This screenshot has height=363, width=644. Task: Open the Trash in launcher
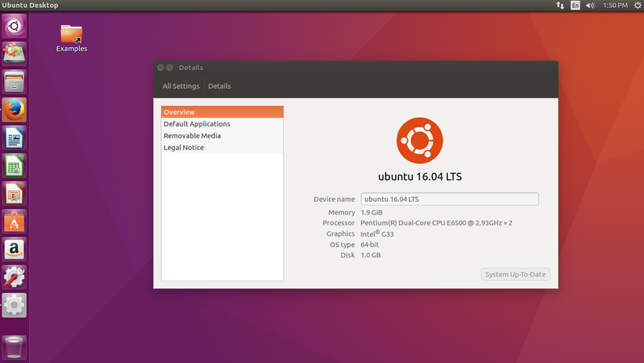tap(14, 348)
